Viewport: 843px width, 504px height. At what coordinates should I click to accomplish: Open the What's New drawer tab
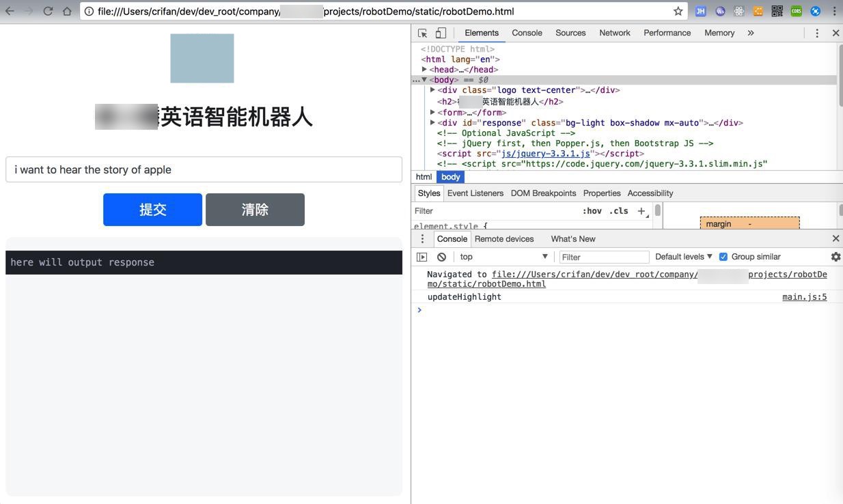[573, 239]
